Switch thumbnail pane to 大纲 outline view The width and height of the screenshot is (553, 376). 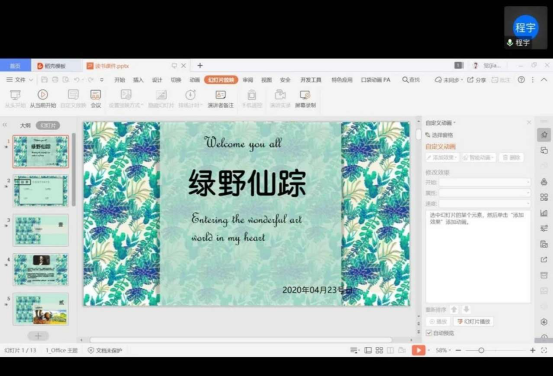coord(25,125)
